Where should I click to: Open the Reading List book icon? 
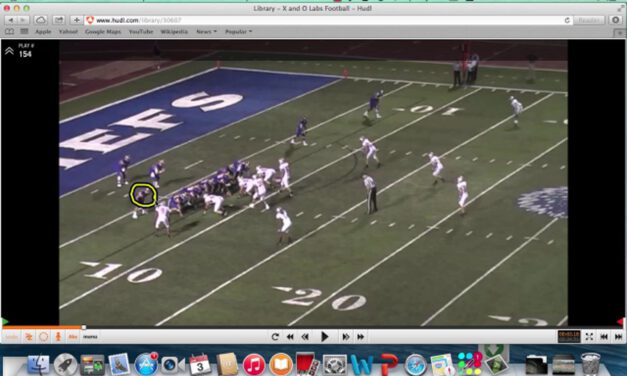(x=10, y=31)
